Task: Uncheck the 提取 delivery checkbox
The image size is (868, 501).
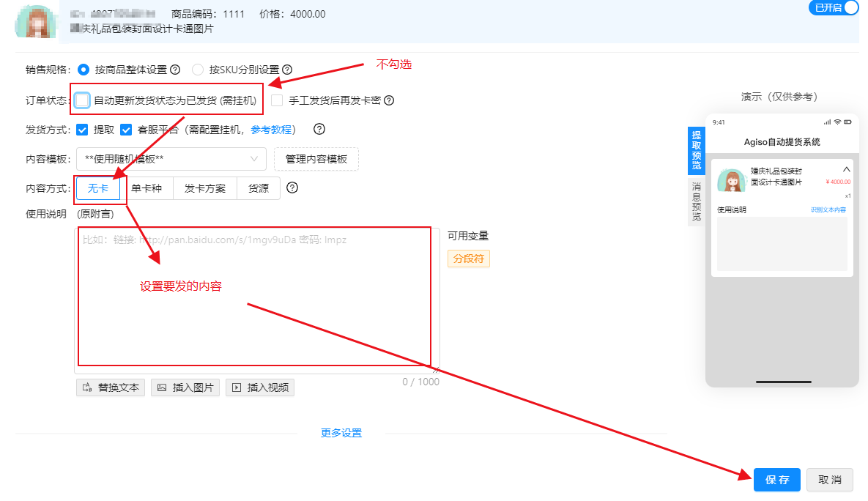Action: point(82,130)
